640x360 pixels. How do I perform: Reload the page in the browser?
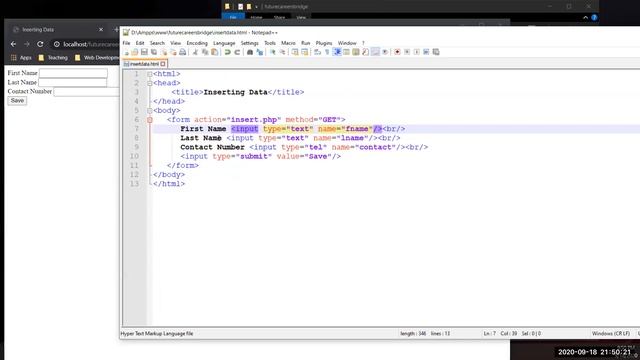click(40, 44)
